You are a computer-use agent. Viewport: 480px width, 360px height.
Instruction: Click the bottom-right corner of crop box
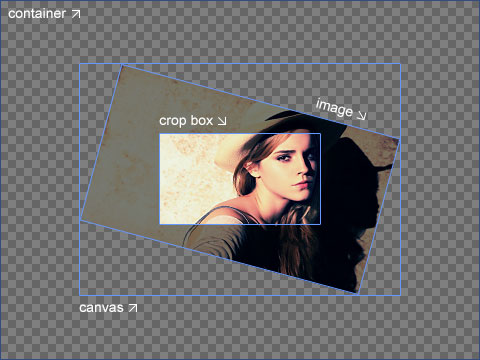pos(320,224)
